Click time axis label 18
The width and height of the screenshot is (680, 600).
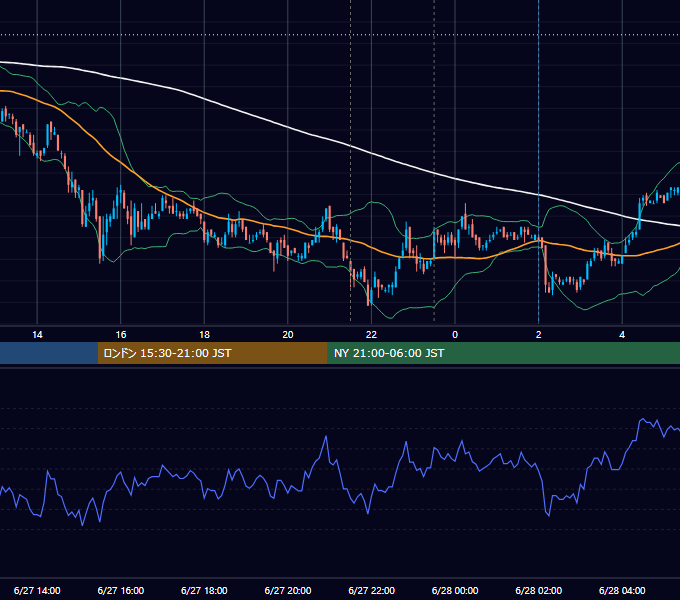[x=204, y=335]
